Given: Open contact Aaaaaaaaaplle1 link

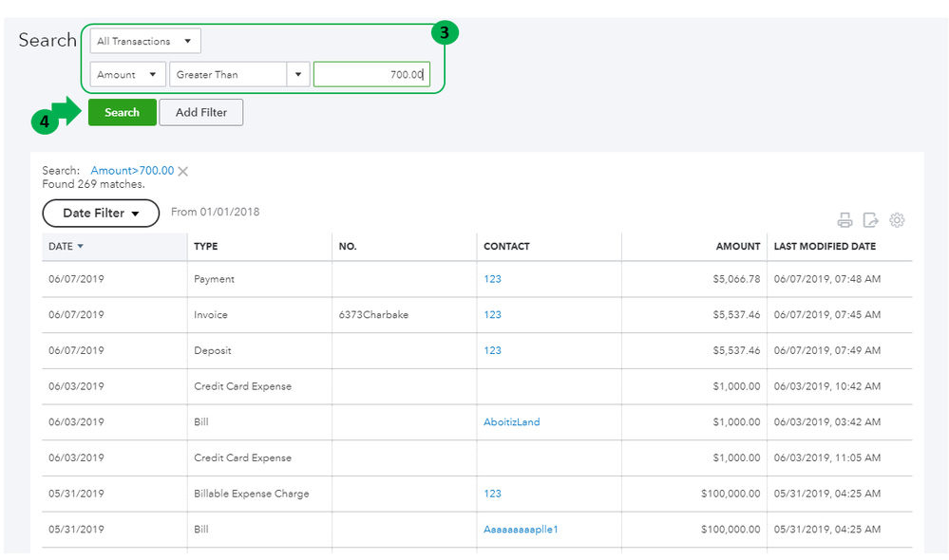Looking at the screenshot, I should pos(521,530).
